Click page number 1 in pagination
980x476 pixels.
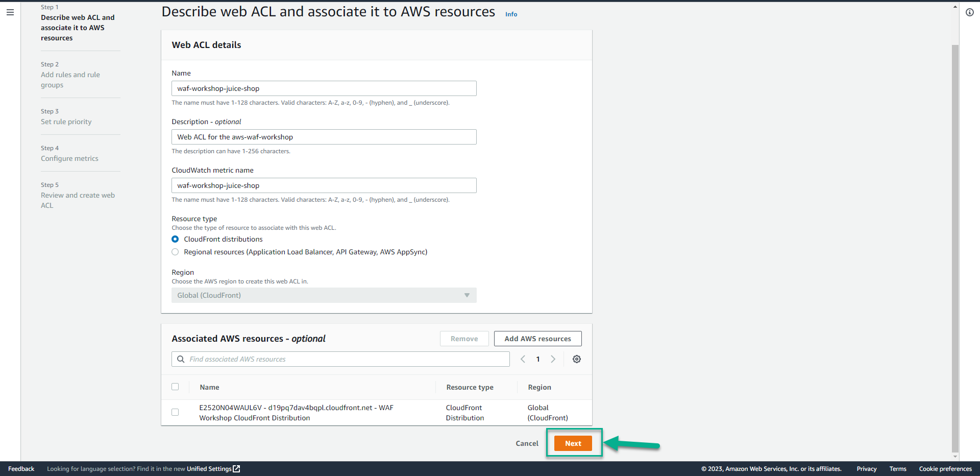pos(538,359)
